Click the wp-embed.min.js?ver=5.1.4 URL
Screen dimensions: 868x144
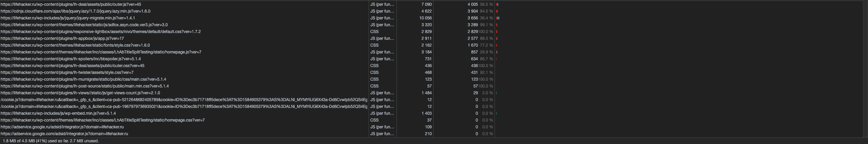pos(58,113)
